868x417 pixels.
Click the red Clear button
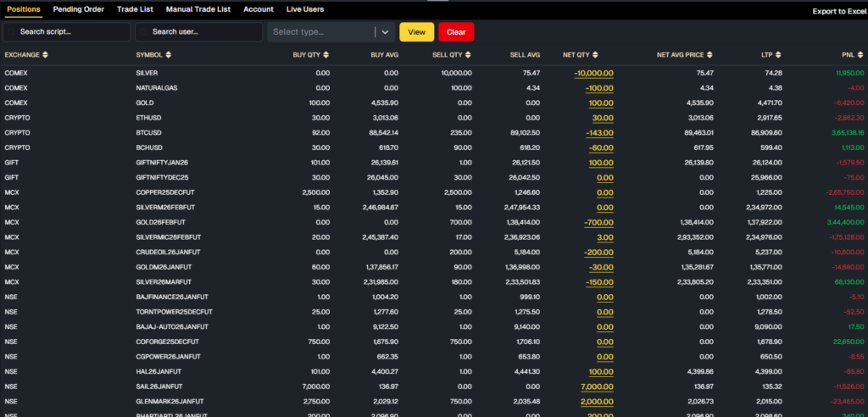[456, 32]
